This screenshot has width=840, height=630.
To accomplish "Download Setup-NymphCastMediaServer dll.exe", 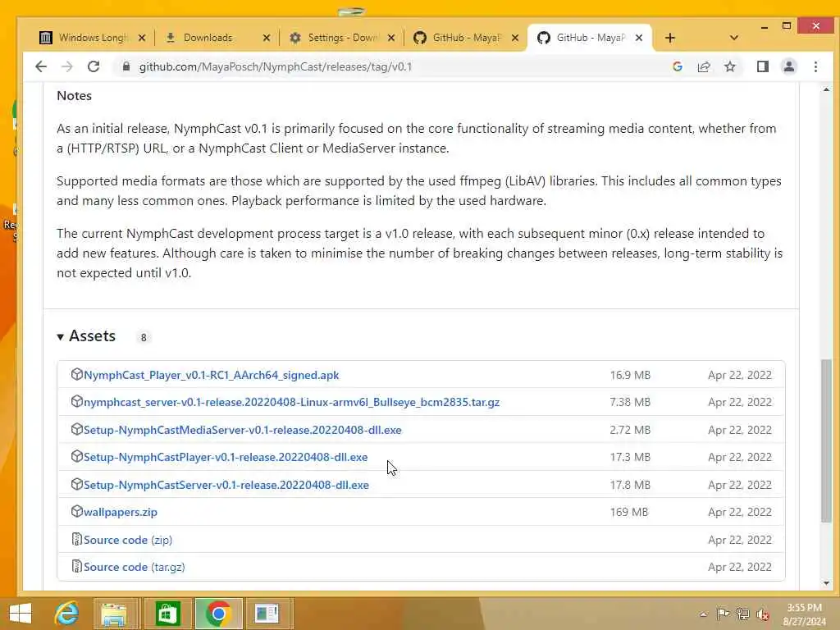I will click(243, 430).
